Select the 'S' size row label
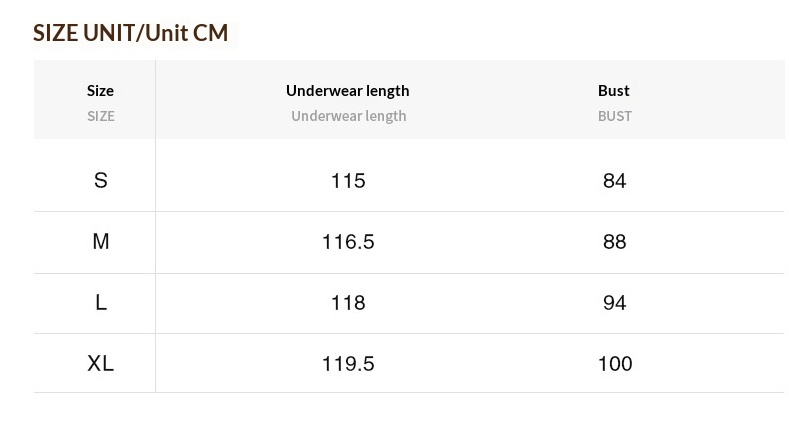 (100, 181)
